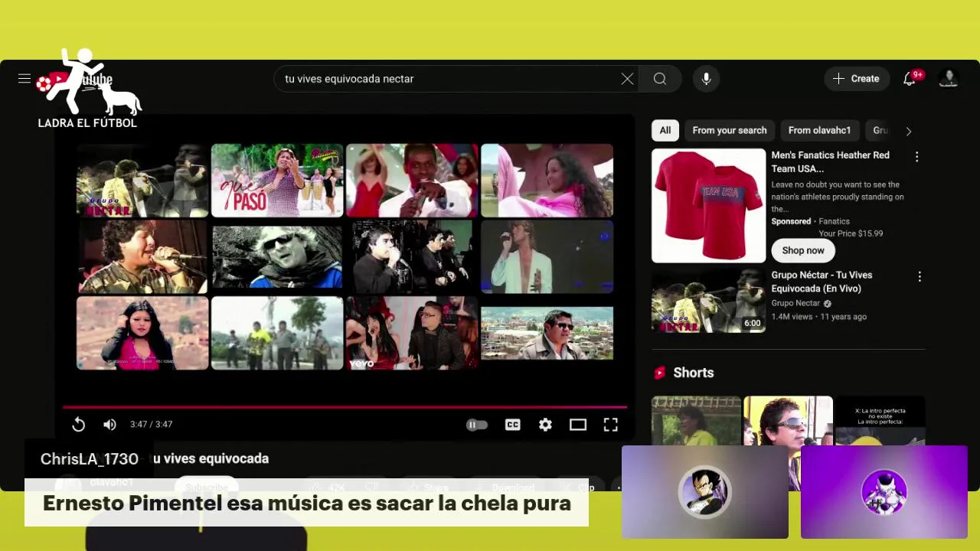Open Men's Fanatics Heather Red ad title
980x551 pixels.
click(830, 161)
